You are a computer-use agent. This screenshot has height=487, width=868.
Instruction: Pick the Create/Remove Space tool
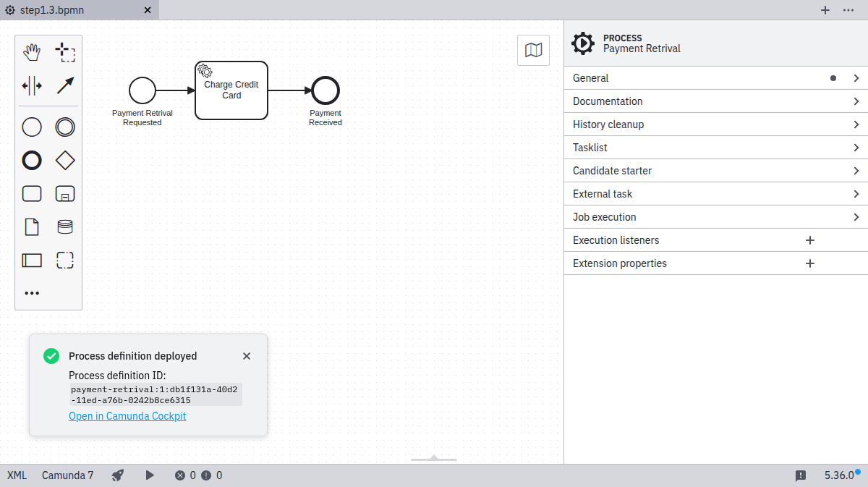pos(32,86)
